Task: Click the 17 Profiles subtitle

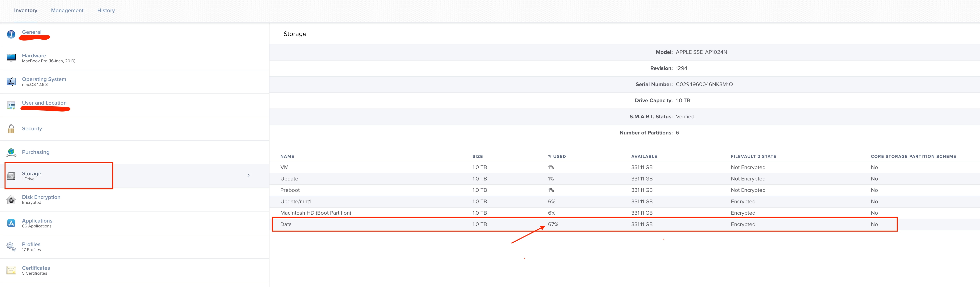Action: pos(31,250)
